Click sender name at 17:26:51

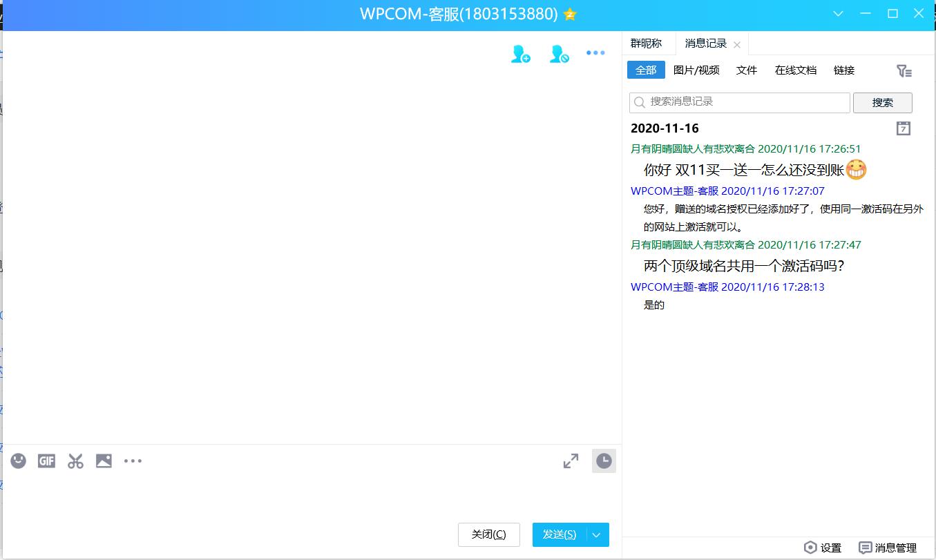[692, 148]
